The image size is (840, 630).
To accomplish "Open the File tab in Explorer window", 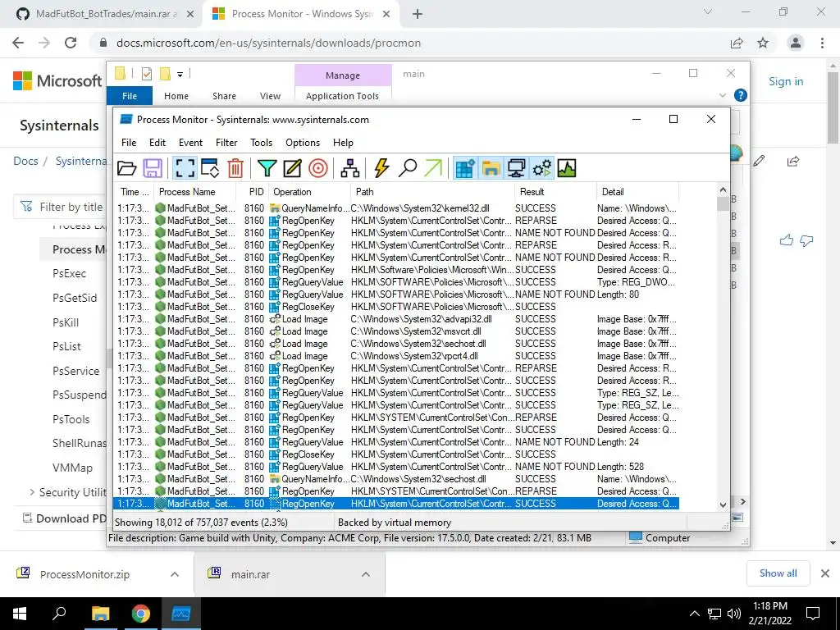I will pyautogui.click(x=129, y=96).
